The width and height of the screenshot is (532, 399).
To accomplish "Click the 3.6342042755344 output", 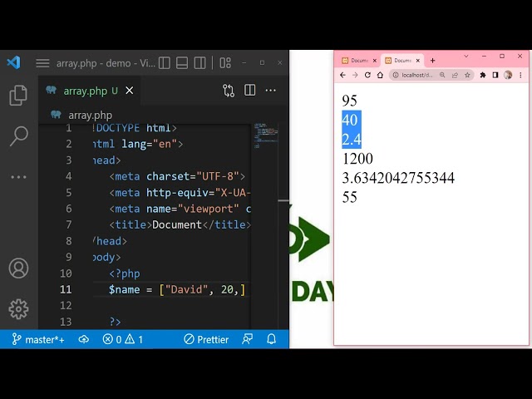I will pyautogui.click(x=398, y=178).
